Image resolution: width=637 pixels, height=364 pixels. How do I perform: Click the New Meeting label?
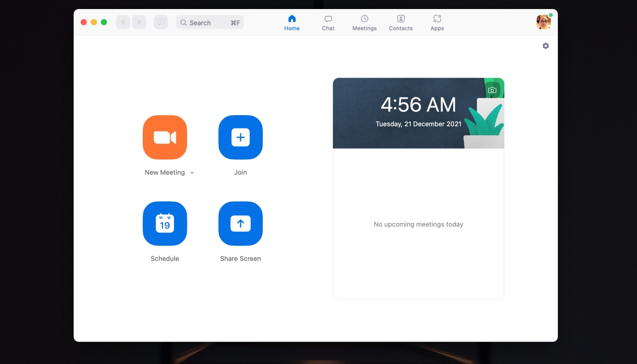point(165,172)
